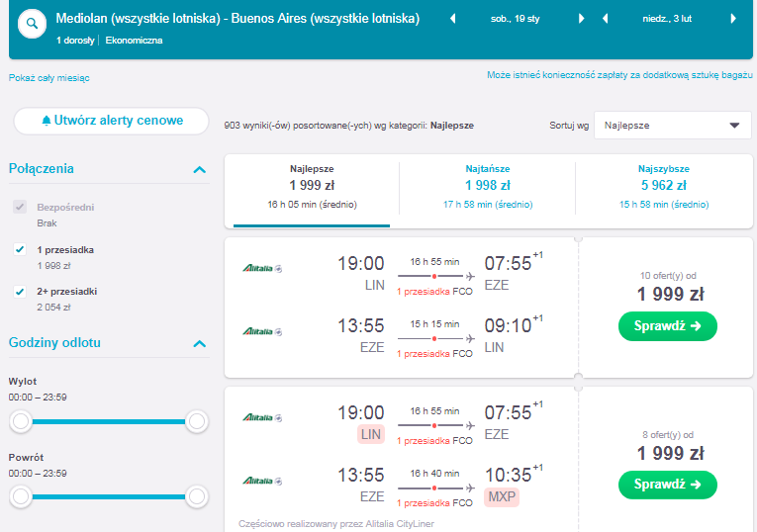This screenshot has height=532, width=757.
Task: Open the Pokaż cały miesiąc link
Action: [x=48, y=78]
